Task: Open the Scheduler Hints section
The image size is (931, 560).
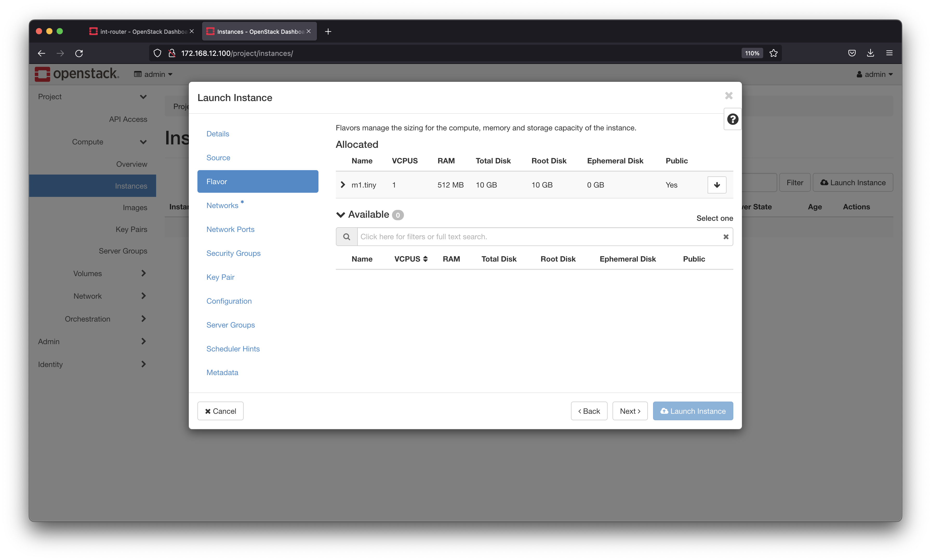Action: point(233,349)
